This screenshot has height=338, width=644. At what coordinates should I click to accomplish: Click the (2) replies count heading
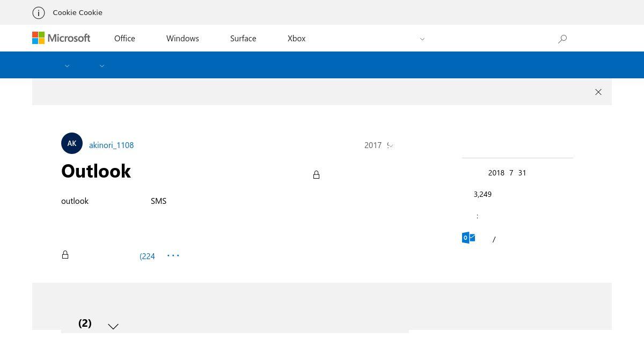pyautogui.click(x=85, y=323)
